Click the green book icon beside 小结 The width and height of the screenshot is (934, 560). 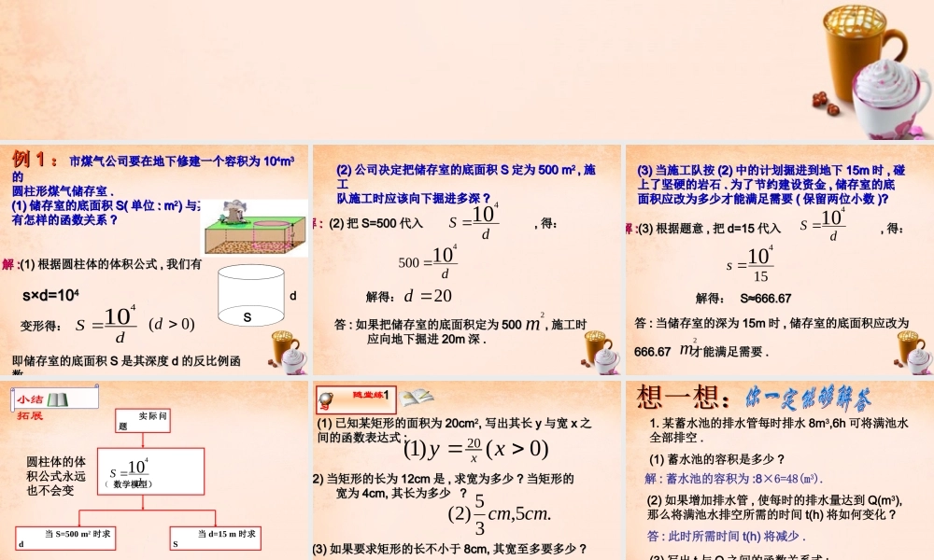click(58, 399)
